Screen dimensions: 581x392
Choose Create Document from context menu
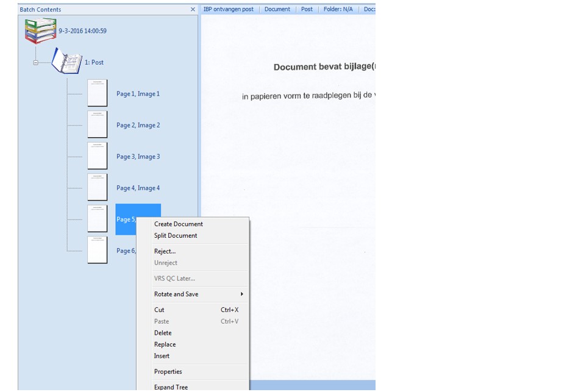[x=178, y=224]
